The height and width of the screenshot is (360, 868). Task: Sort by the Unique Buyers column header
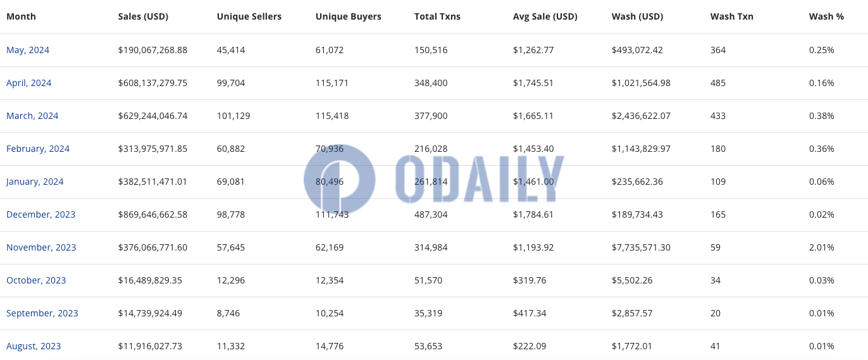point(349,16)
